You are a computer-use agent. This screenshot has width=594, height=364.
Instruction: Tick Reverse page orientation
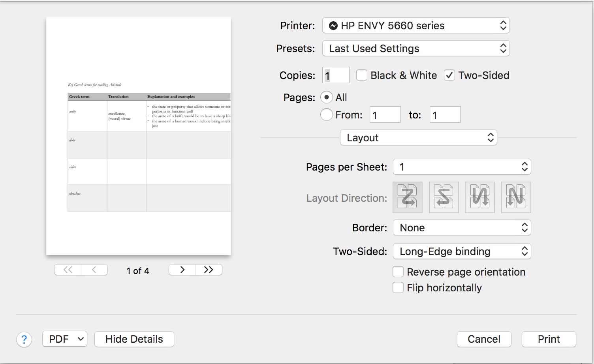tap(398, 272)
